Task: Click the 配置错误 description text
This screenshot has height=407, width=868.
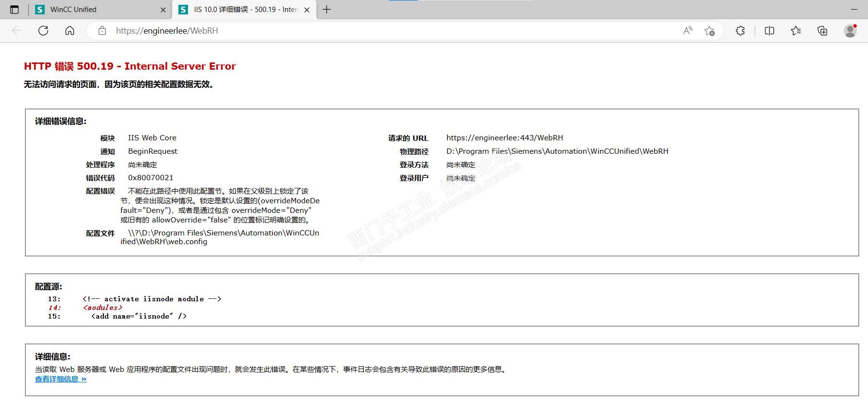Action: coord(220,206)
